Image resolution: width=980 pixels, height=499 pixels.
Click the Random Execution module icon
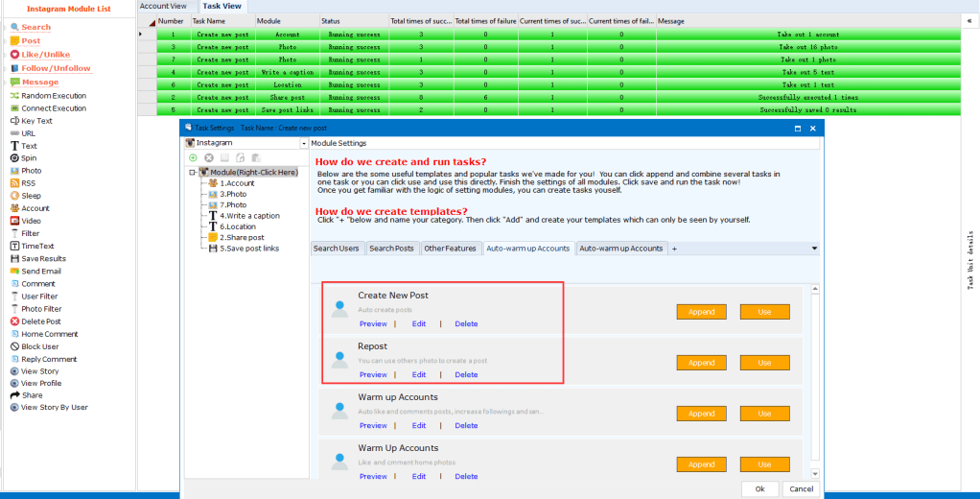(14, 96)
